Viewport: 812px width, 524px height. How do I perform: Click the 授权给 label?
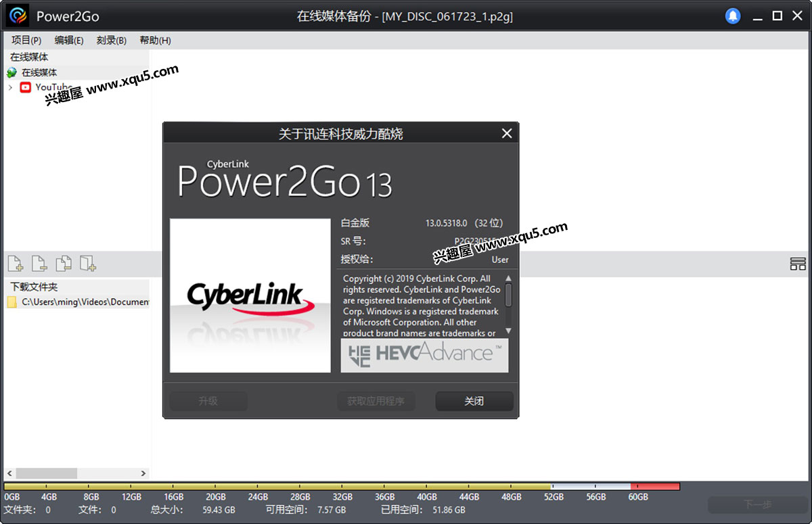point(357,260)
